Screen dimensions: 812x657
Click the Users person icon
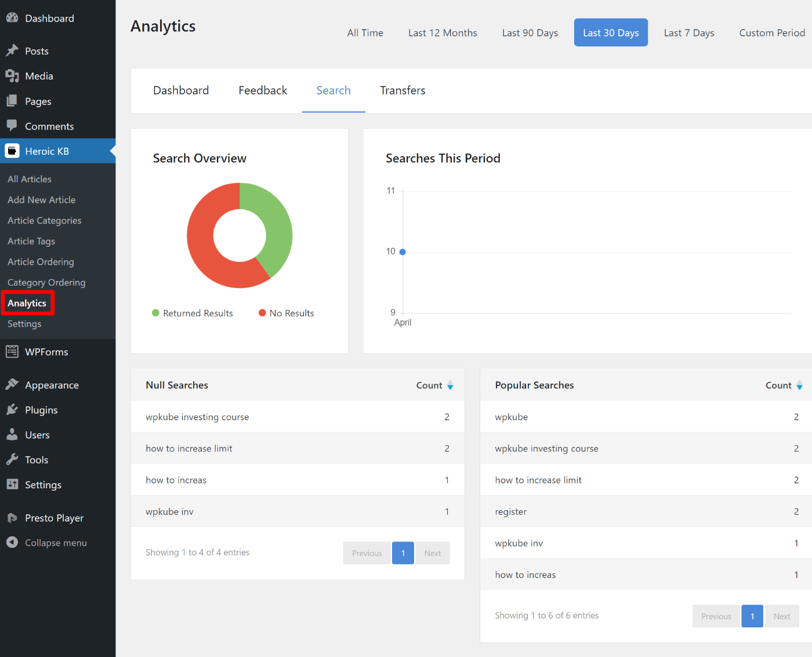click(12, 434)
